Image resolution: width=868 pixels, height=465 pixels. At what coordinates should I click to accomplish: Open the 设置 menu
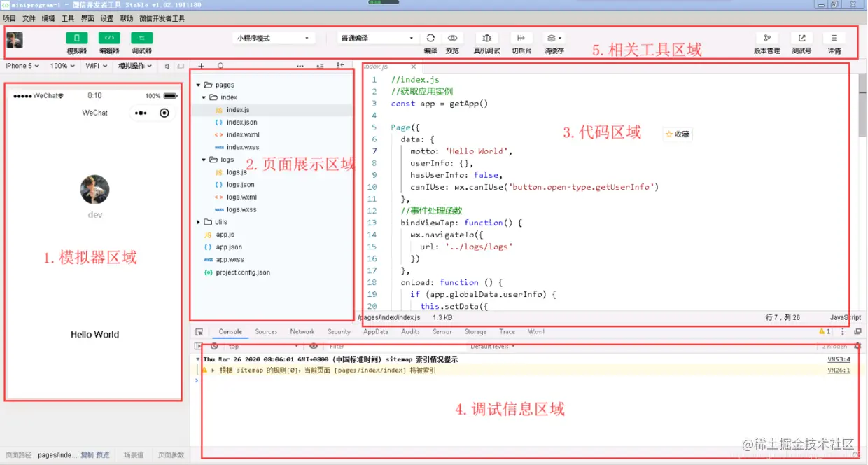pos(107,19)
